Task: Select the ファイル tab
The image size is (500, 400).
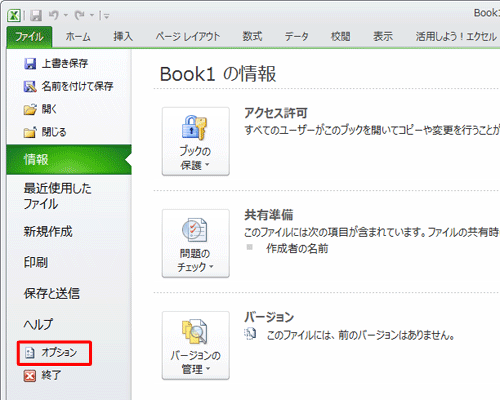Action: pos(29,37)
